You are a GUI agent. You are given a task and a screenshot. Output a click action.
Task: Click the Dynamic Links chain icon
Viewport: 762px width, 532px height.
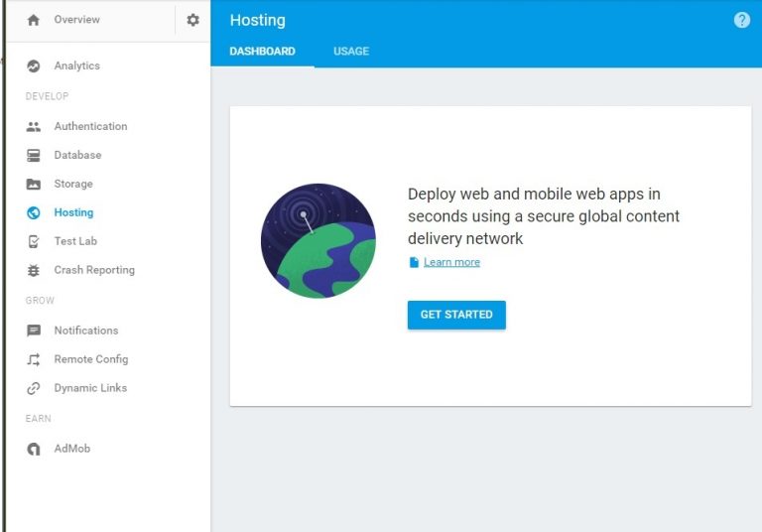[x=34, y=388]
